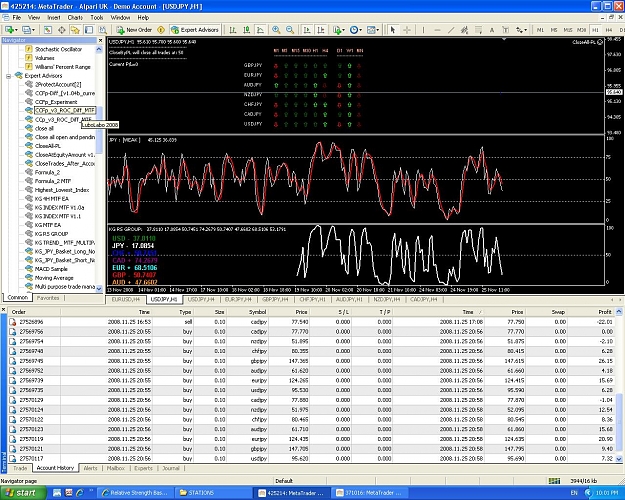Viewport: 625px width, 500px height.
Task: Toggle the H1 timeframe button
Action: tap(595, 30)
